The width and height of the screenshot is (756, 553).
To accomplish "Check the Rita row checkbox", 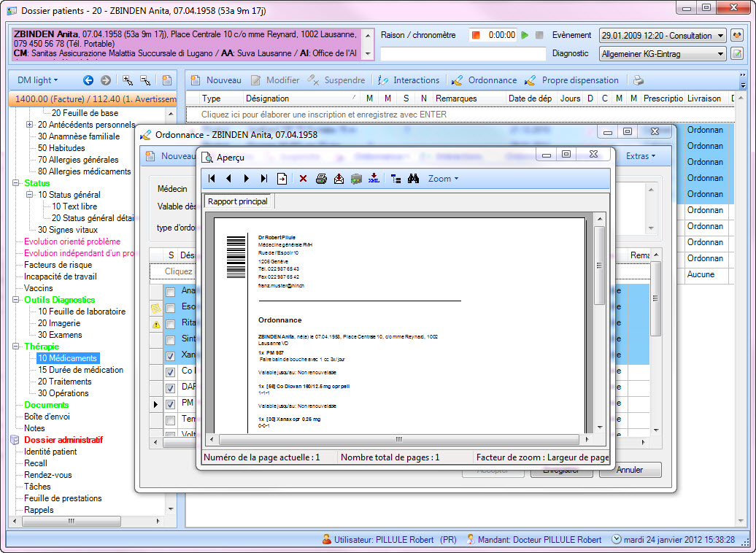I will [x=170, y=324].
